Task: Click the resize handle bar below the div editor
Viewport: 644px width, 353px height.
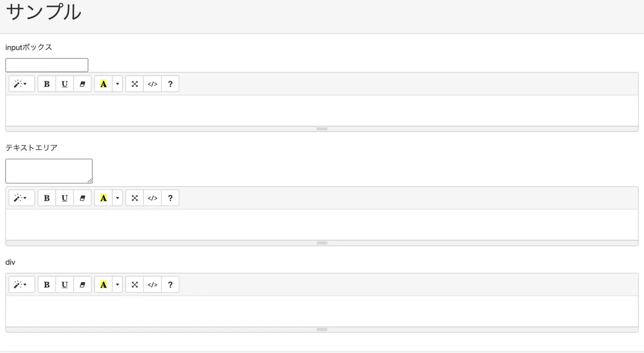Action: pos(322,329)
